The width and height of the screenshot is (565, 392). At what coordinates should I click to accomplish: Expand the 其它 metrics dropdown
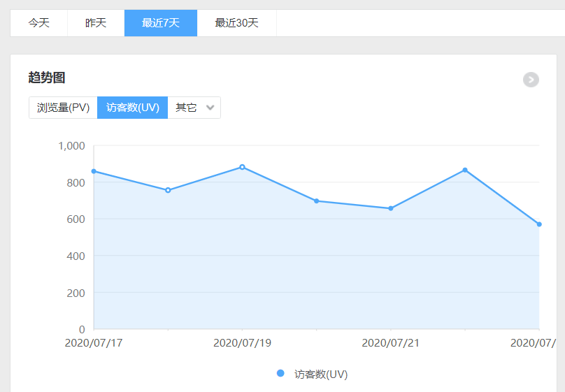coord(194,108)
